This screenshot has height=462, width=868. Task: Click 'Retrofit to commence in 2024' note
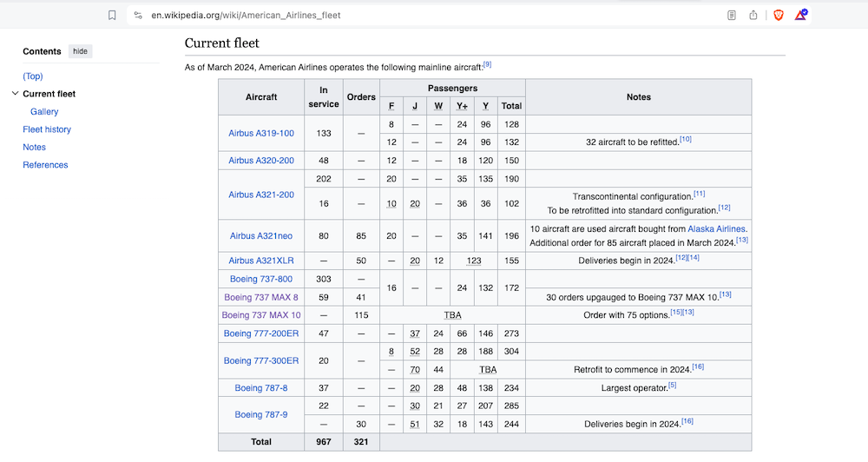pos(633,369)
